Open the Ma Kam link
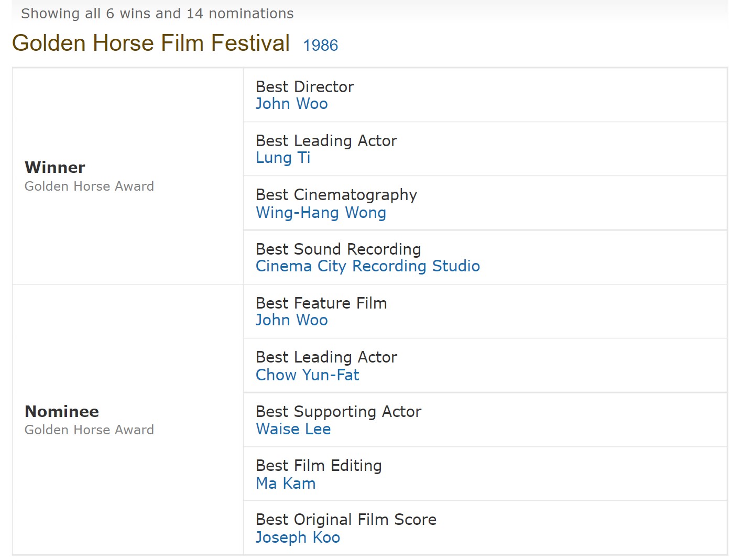731x560 pixels. tap(286, 484)
